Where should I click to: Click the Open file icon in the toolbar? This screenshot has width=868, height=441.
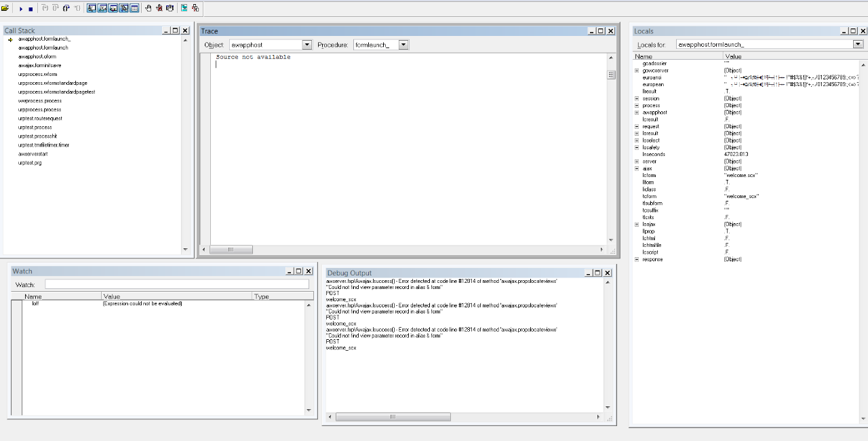pyautogui.click(x=5, y=9)
